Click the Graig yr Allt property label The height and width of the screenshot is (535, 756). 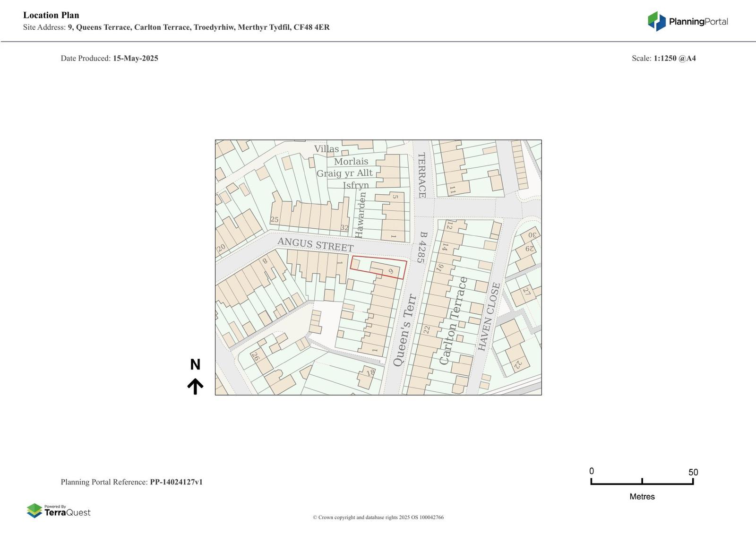(x=344, y=173)
